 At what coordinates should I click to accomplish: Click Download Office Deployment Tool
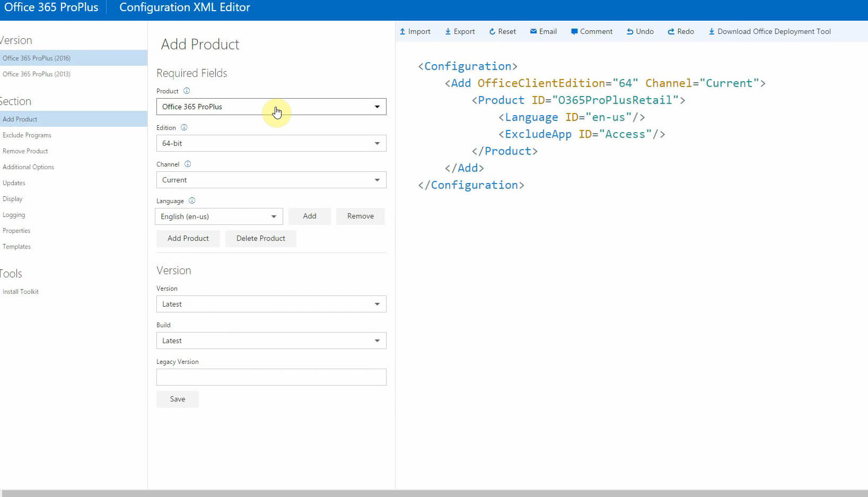[x=769, y=31]
